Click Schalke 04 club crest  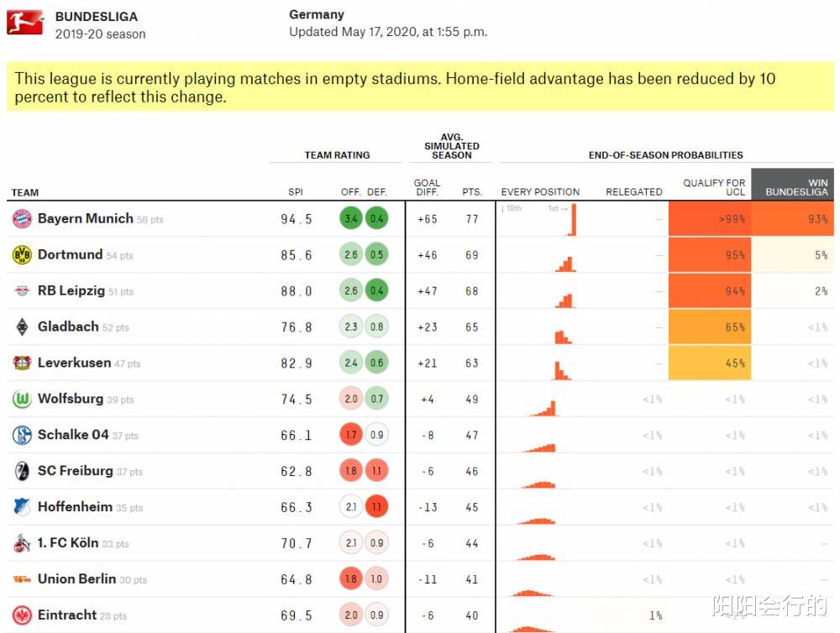(22, 435)
